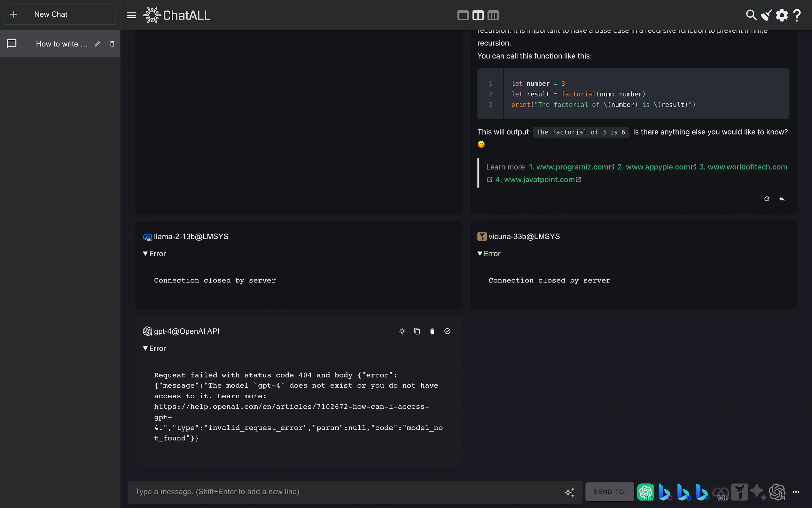Open settings gear in top bar
Screen dimensions: 812x508
pyautogui.click(x=782, y=15)
